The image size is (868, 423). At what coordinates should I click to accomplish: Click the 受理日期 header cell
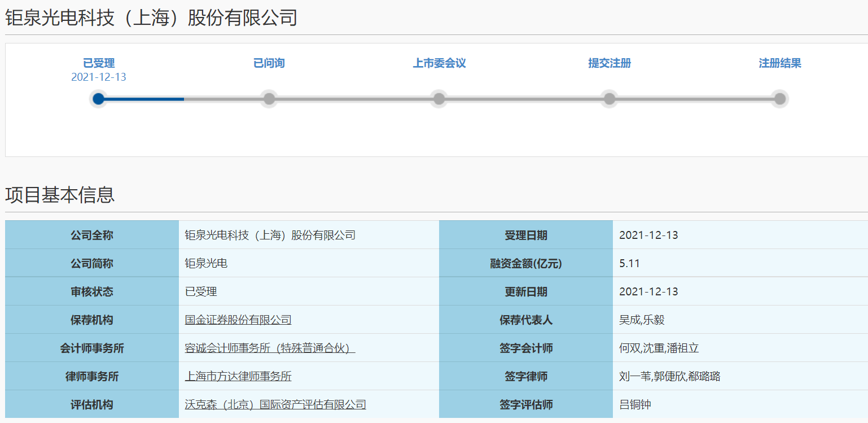click(526, 235)
